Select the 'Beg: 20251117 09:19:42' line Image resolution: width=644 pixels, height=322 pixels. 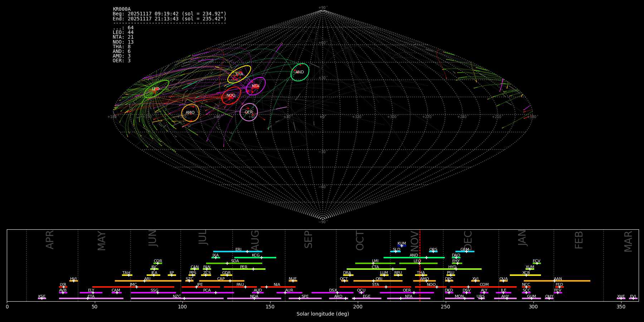tap(170, 14)
